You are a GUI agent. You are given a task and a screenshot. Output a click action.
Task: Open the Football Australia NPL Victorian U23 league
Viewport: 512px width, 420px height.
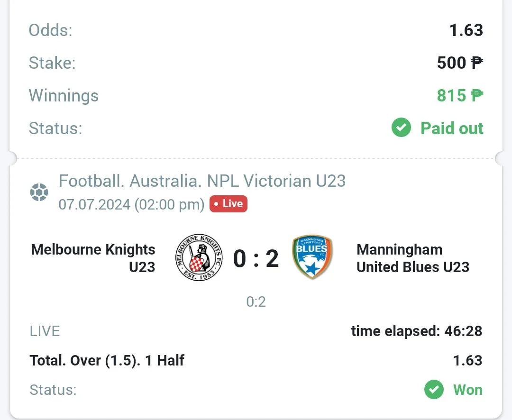click(202, 181)
